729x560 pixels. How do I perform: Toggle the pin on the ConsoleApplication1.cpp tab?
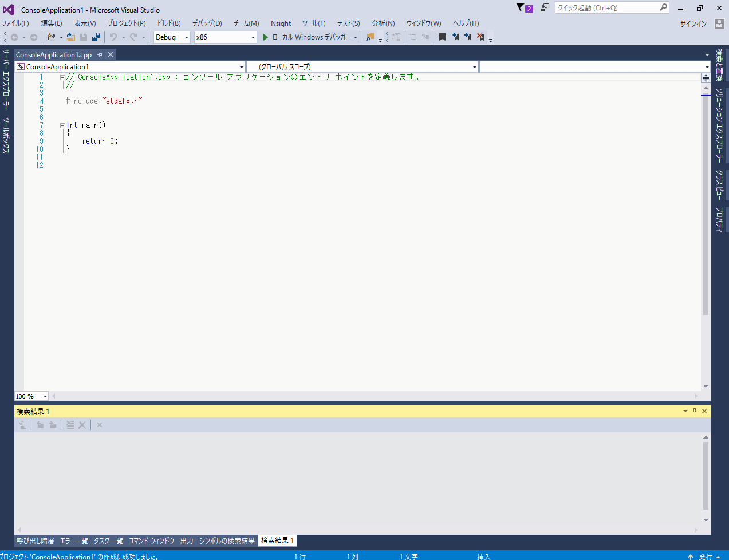(x=100, y=54)
